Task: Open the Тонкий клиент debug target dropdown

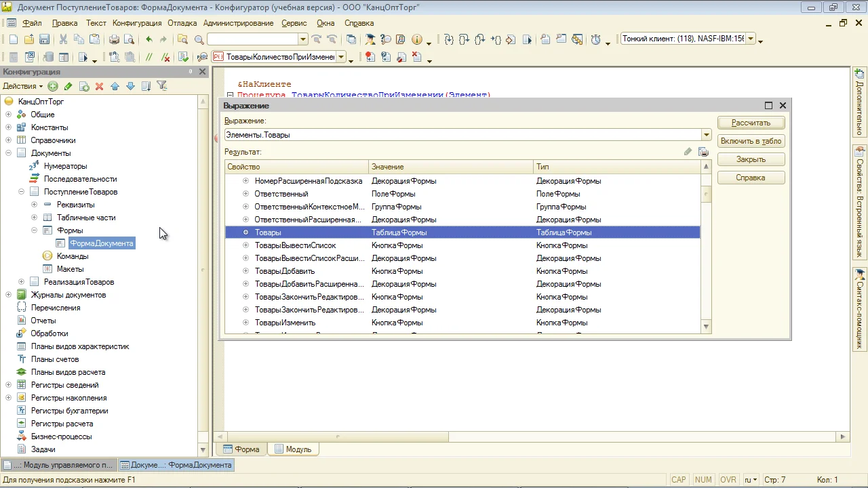Action: 750,39
